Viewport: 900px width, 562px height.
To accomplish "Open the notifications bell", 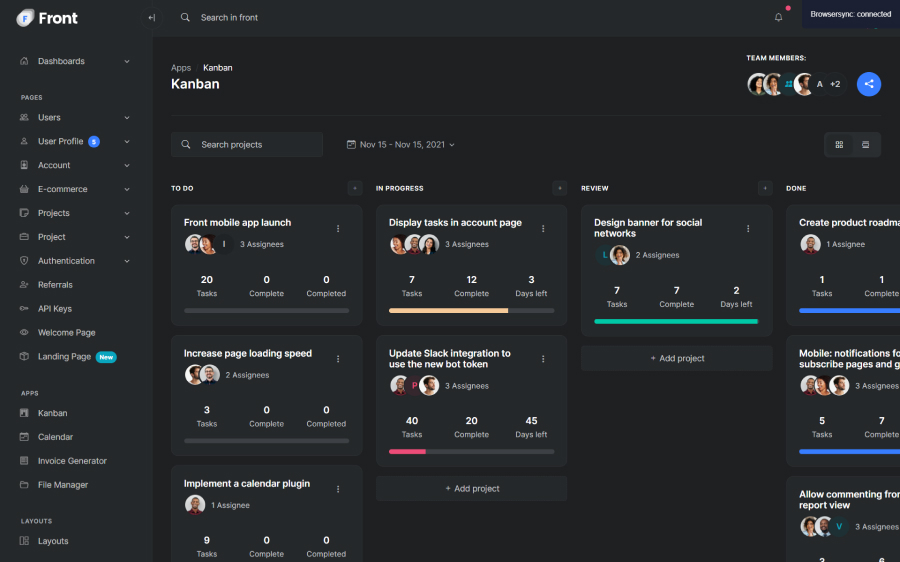I will [x=779, y=17].
